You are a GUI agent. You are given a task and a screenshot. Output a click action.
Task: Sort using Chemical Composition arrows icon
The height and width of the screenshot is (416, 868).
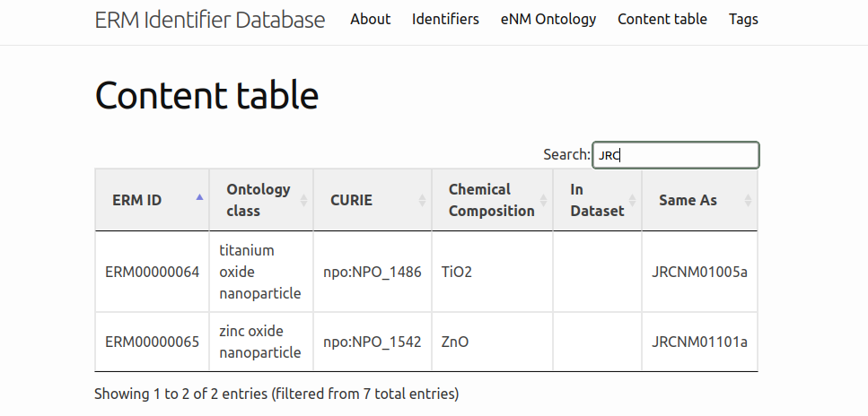pyautogui.click(x=543, y=200)
